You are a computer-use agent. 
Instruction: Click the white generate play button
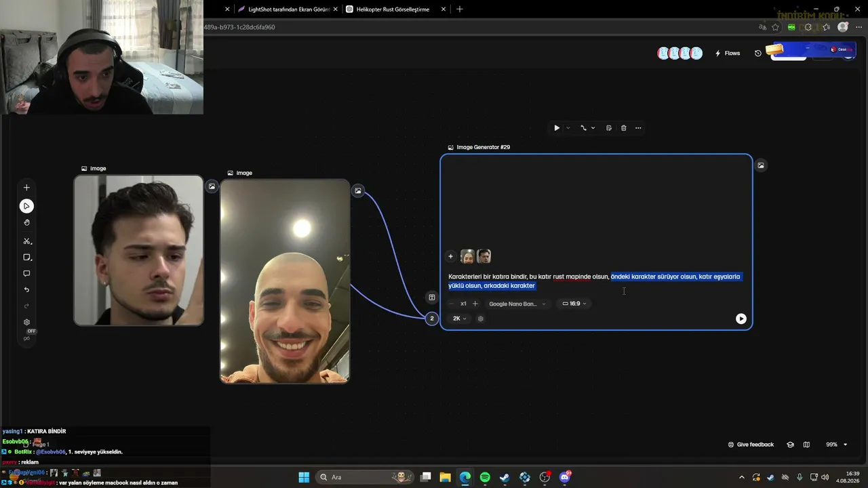pyautogui.click(x=741, y=319)
